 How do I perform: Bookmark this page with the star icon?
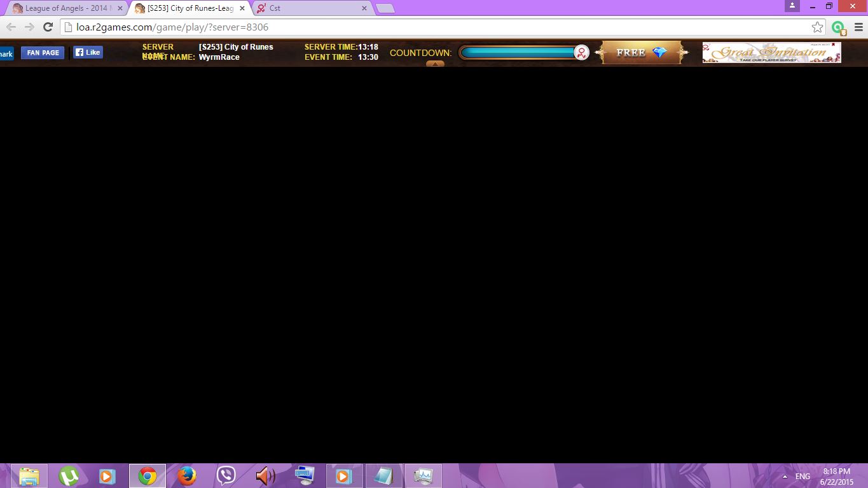coord(817,27)
